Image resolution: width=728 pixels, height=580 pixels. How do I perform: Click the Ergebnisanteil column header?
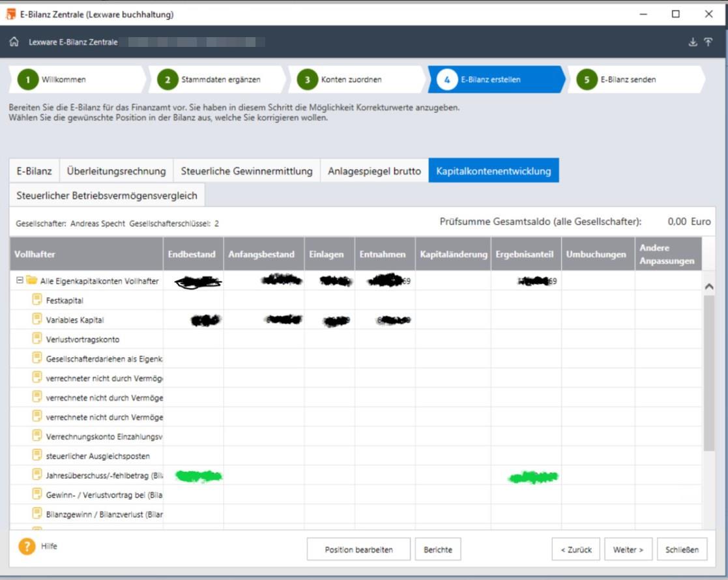(x=526, y=254)
